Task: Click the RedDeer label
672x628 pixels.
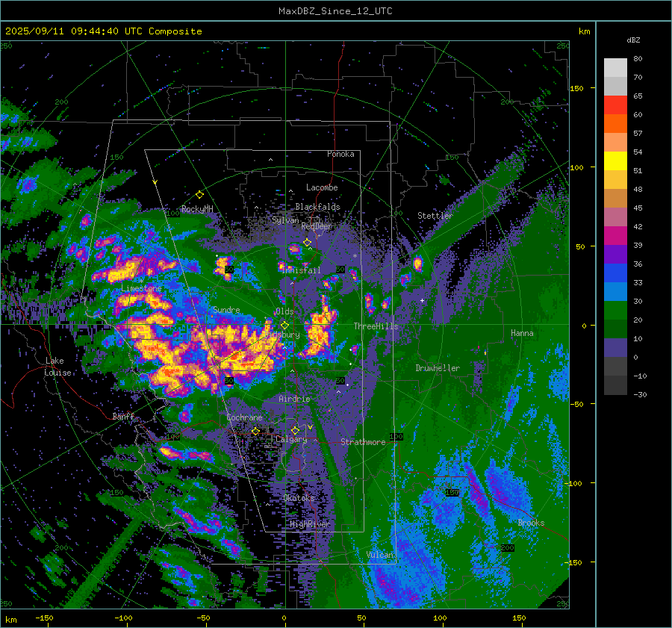Action: click(317, 226)
